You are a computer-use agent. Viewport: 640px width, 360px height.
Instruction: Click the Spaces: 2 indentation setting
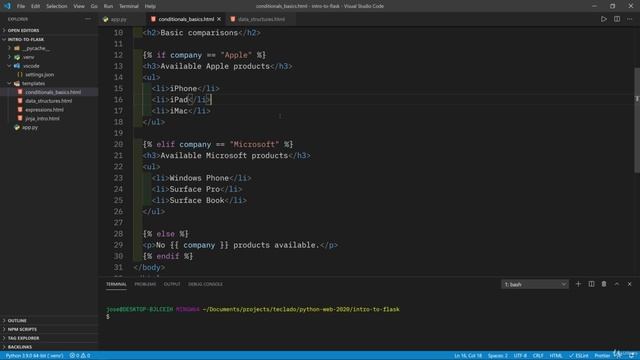[498, 356]
